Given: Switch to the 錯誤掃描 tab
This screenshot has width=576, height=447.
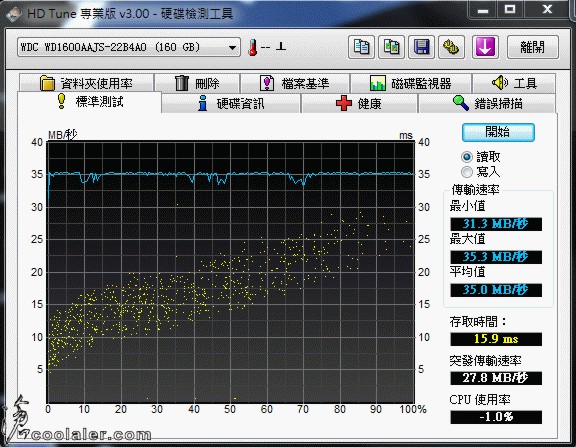Looking at the screenshot, I should pyautogui.click(x=486, y=103).
